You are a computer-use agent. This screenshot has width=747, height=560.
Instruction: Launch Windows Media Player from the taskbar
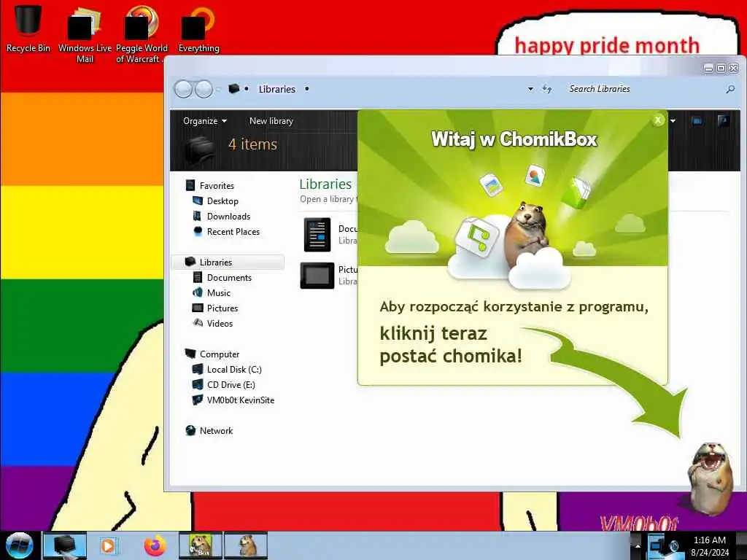point(108,545)
